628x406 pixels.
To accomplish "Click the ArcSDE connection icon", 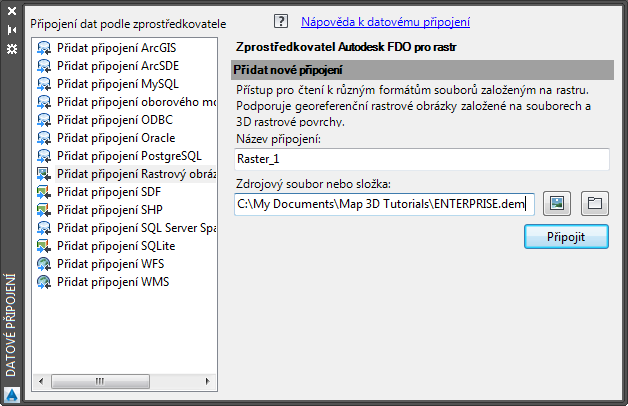I will point(44,66).
